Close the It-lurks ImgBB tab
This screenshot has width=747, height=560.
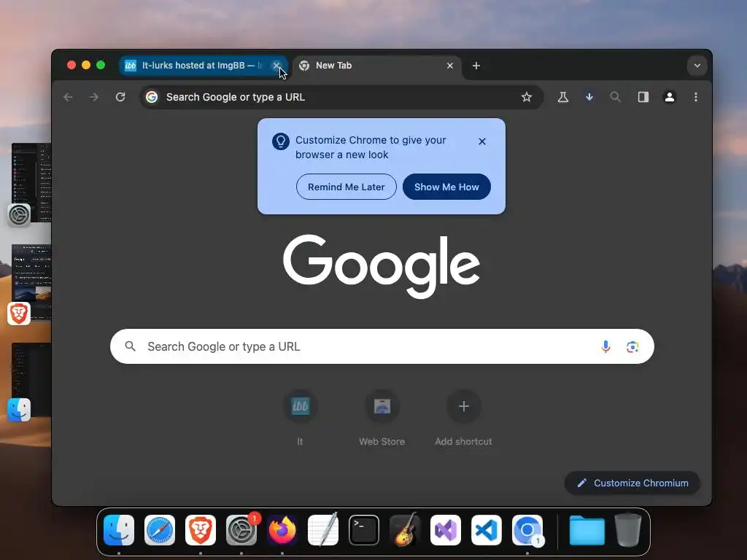(276, 65)
